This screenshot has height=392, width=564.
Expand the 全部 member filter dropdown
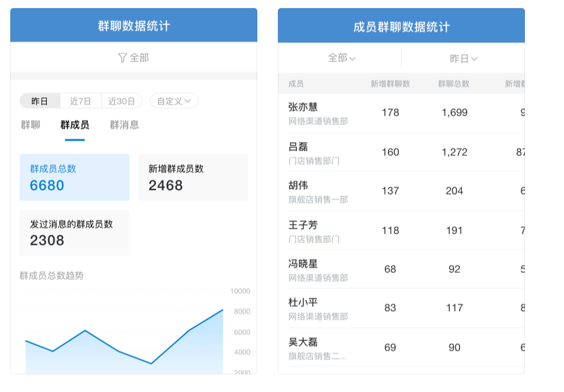tap(341, 58)
